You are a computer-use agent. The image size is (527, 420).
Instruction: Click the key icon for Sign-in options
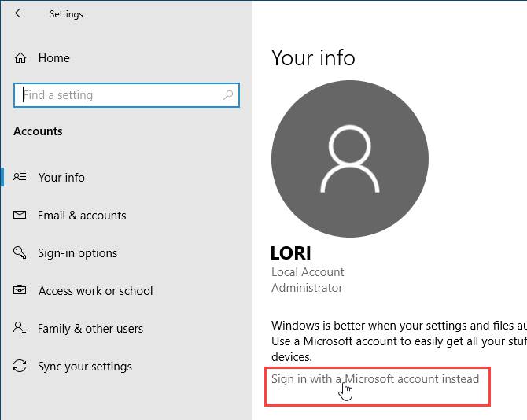20,252
